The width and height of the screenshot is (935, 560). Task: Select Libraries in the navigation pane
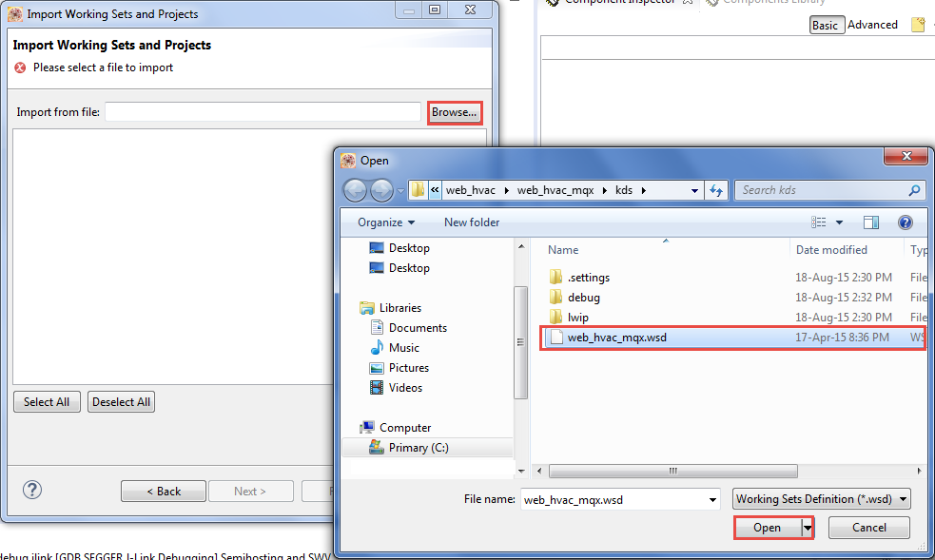click(400, 308)
